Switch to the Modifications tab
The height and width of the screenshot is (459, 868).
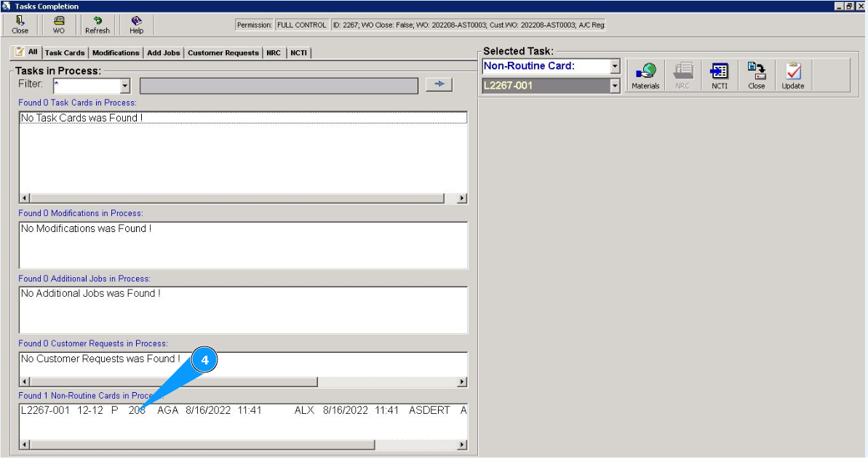116,52
